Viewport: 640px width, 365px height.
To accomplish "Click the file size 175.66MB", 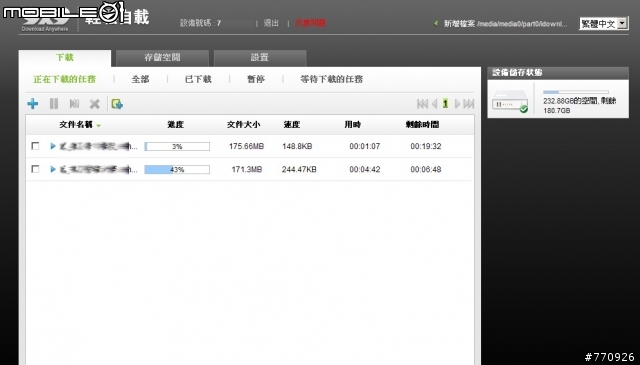I will (x=247, y=146).
